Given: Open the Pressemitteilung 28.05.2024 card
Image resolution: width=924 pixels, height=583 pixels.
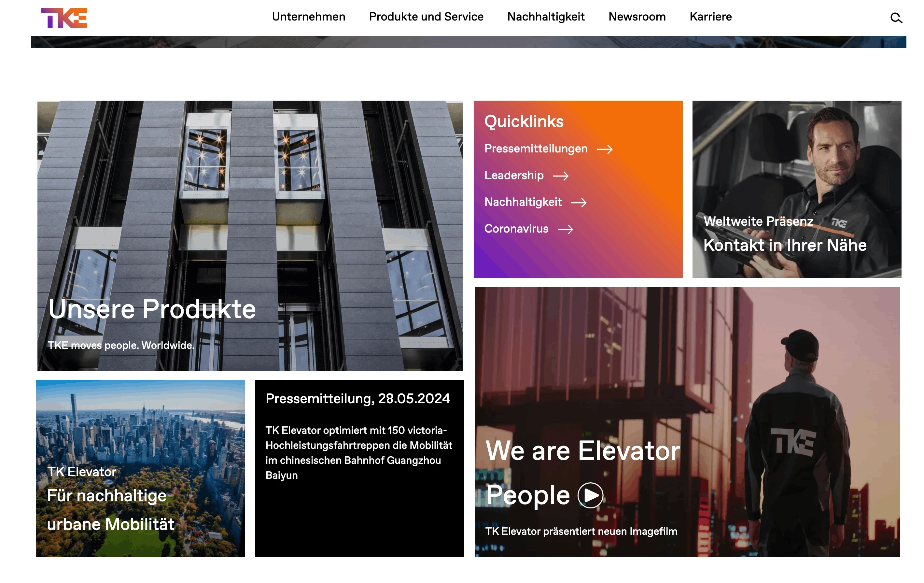Looking at the screenshot, I should pos(359,468).
